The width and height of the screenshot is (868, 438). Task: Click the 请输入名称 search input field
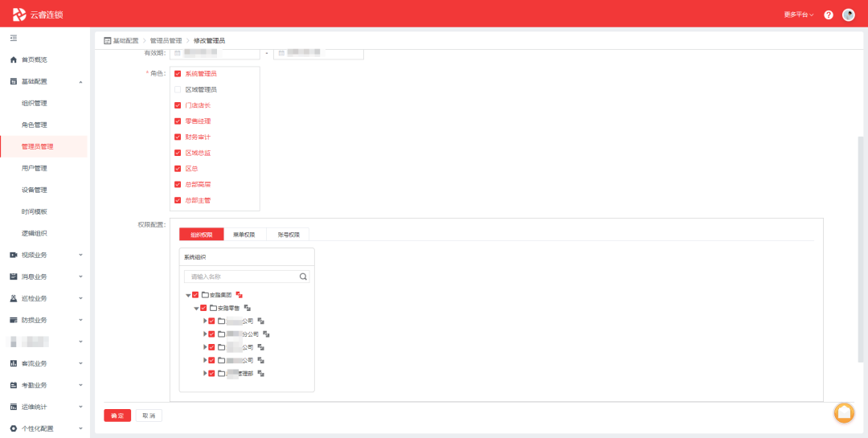pyautogui.click(x=241, y=276)
